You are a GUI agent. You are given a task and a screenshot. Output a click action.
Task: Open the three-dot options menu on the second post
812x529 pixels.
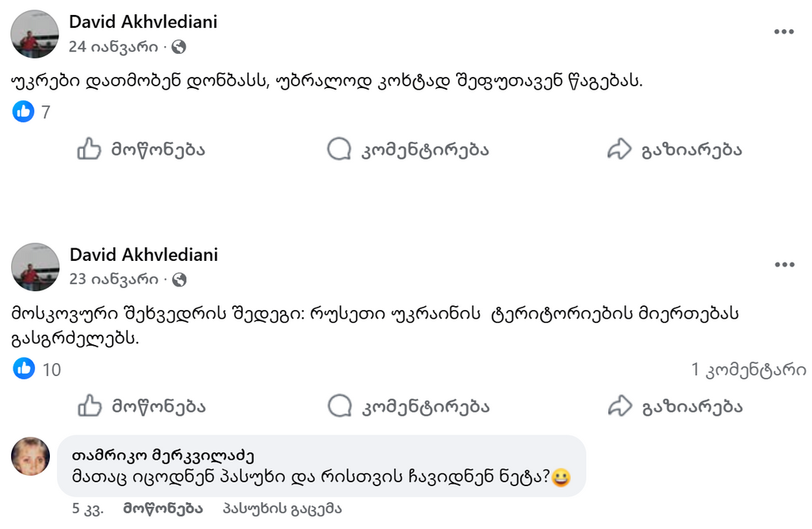(784, 263)
